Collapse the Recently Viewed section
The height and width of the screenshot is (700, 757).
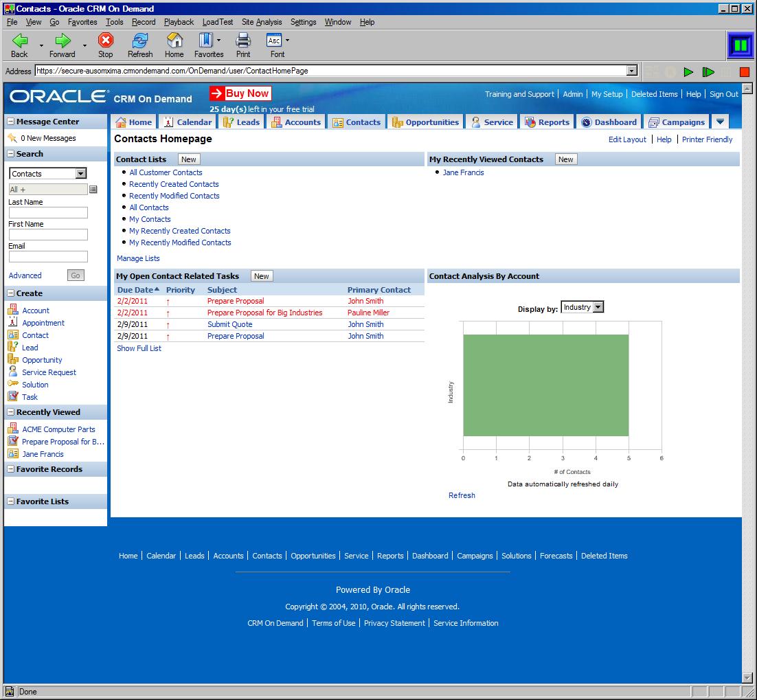10,411
